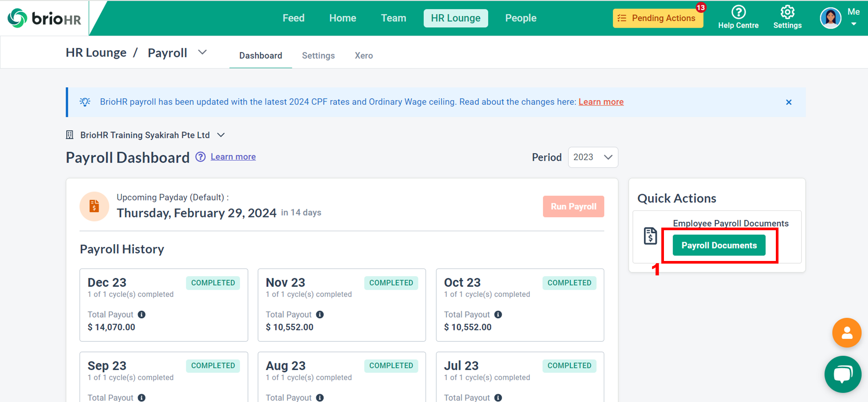The width and height of the screenshot is (868, 402).
Task: Open the Nov 23 payroll card
Action: point(342,305)
